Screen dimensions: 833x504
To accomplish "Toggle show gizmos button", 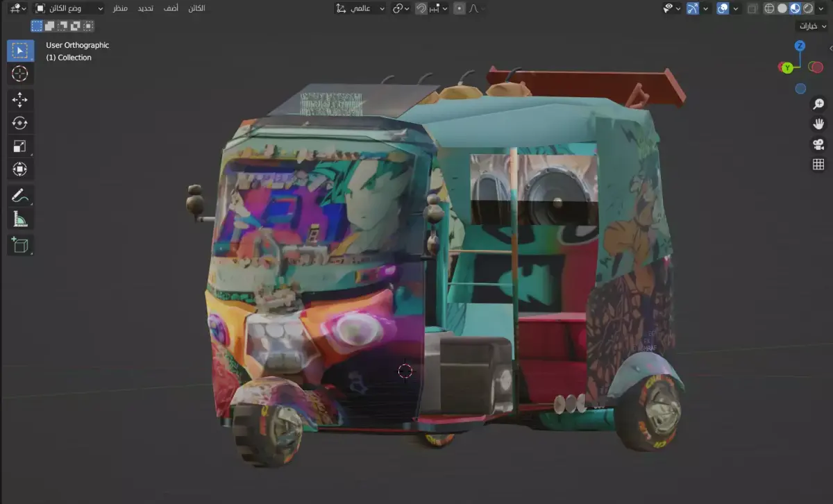I will 693,8.
